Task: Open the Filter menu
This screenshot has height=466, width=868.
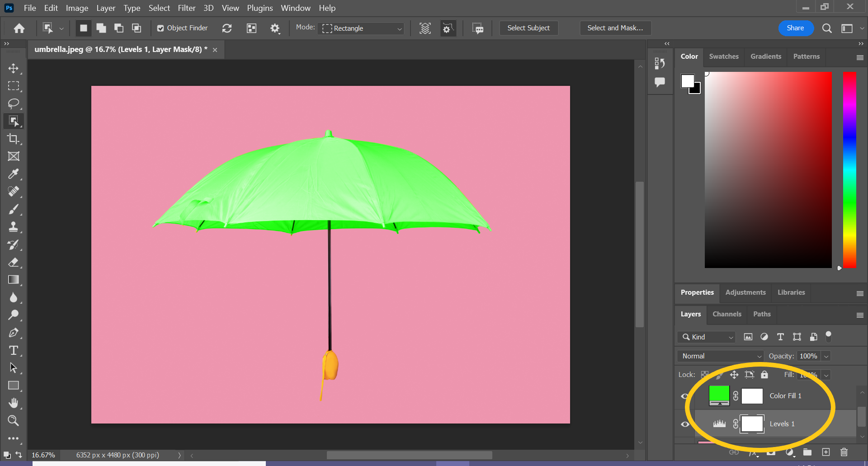Action: (186, 8)
